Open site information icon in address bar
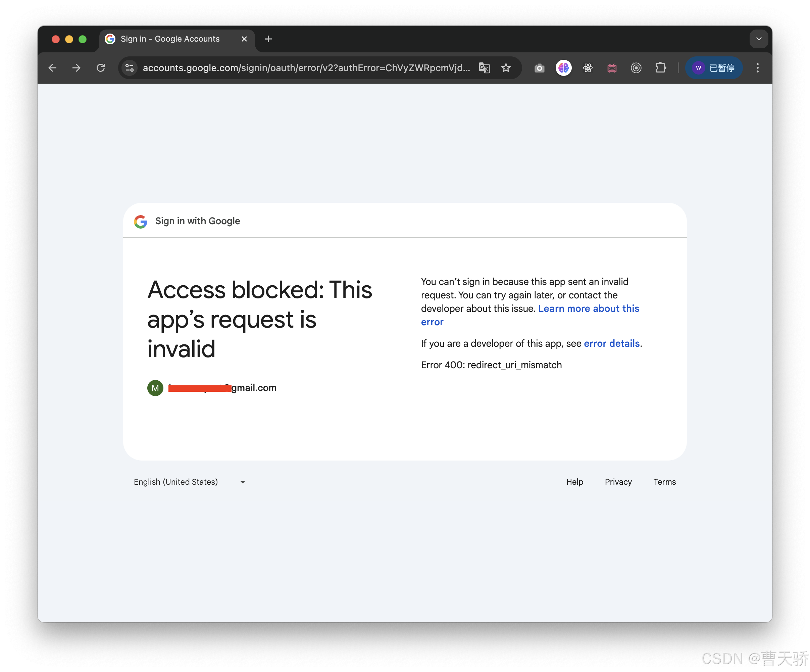This screenshot has height=672, width=810. click(x=130, y=68)
